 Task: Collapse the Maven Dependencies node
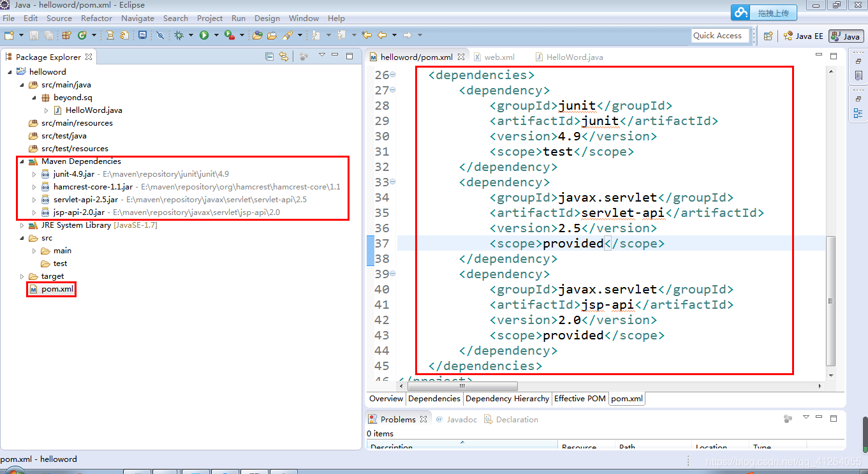(22, 161)
